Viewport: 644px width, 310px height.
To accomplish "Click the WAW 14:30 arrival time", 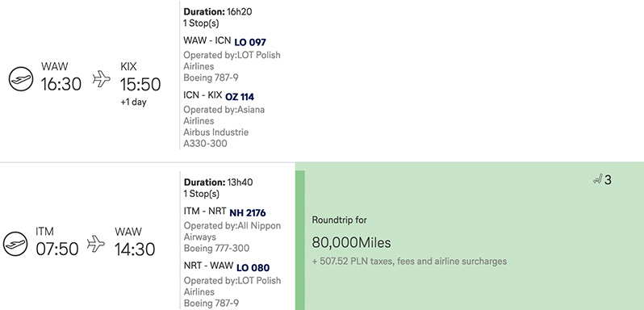I will (135, 249).
